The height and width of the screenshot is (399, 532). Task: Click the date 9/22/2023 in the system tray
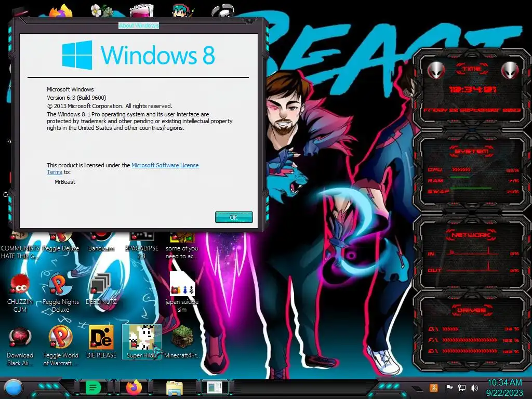pyautogui.click(x=504, y=393)
